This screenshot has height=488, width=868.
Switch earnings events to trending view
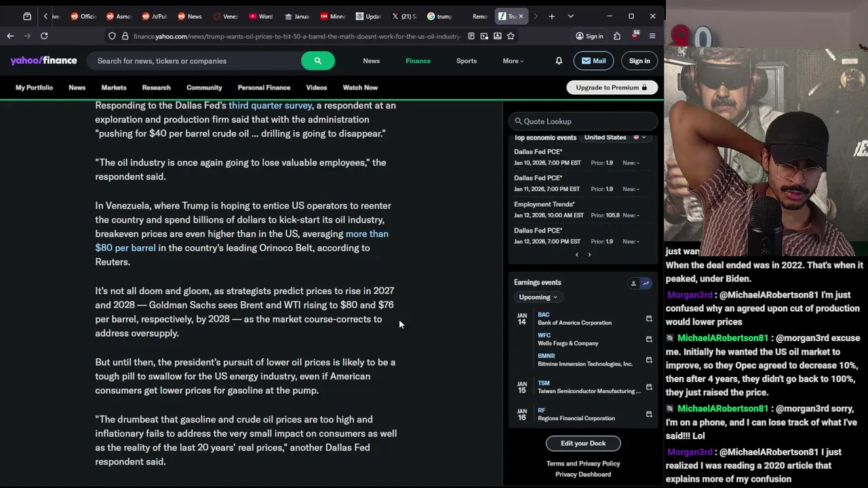[x=646, y=283]
